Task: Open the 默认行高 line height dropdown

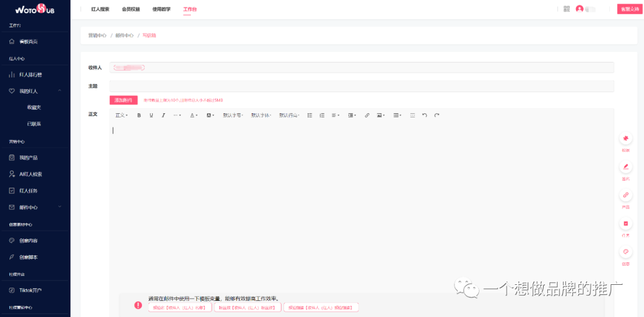Action: tap(289, 116)
